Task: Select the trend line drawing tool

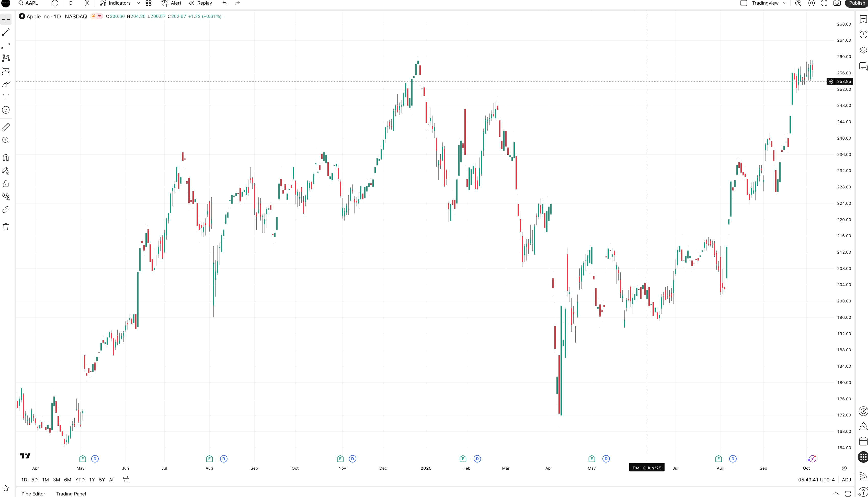Action: (x=6, y=32)
